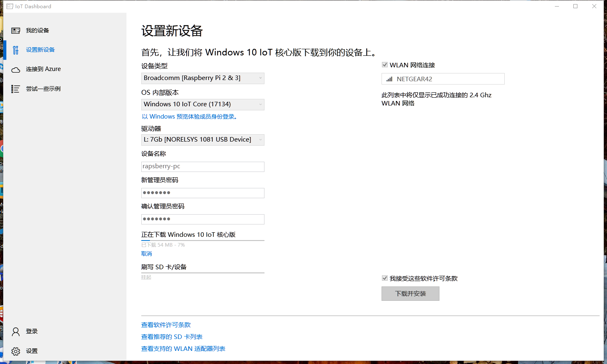
Task: Focus the 确认管理员密码 field
Action: 203,219
